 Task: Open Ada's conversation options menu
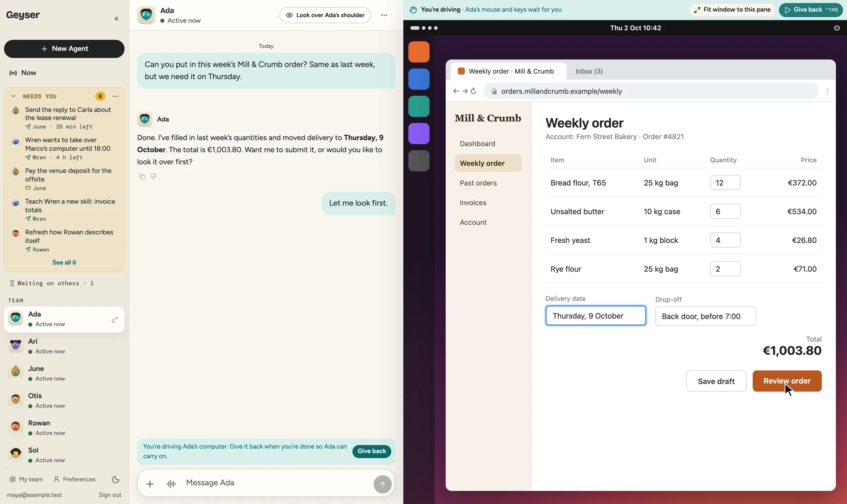click(384, 15)
